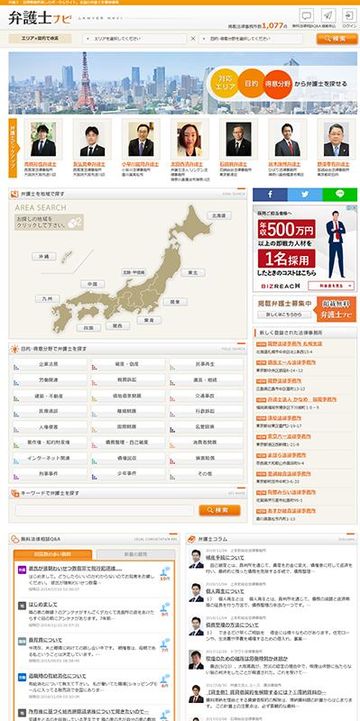The width and height of the screenshot is (360, 721).
Task: Select the 東北 region label
Action: pyautogui.click(x=193, y=273)
